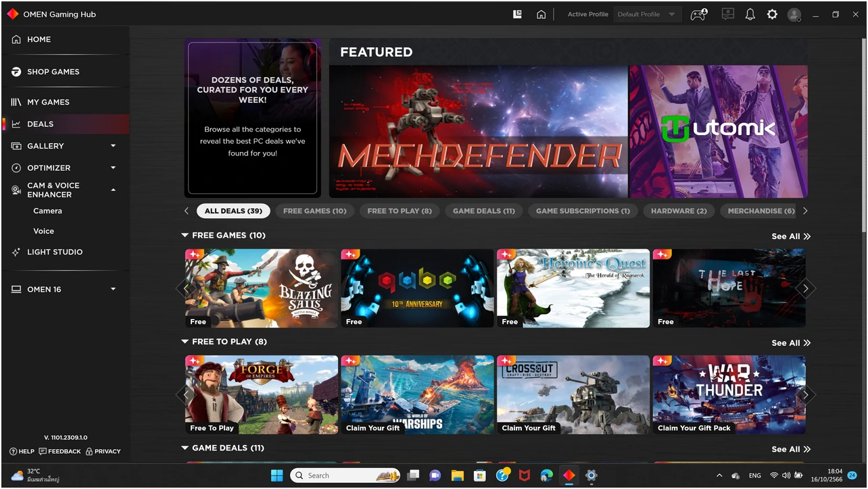The width and height of the screenshot is (868, 489).
Task: Click See All for FREE TO PLAY
Action: (791, 343)
